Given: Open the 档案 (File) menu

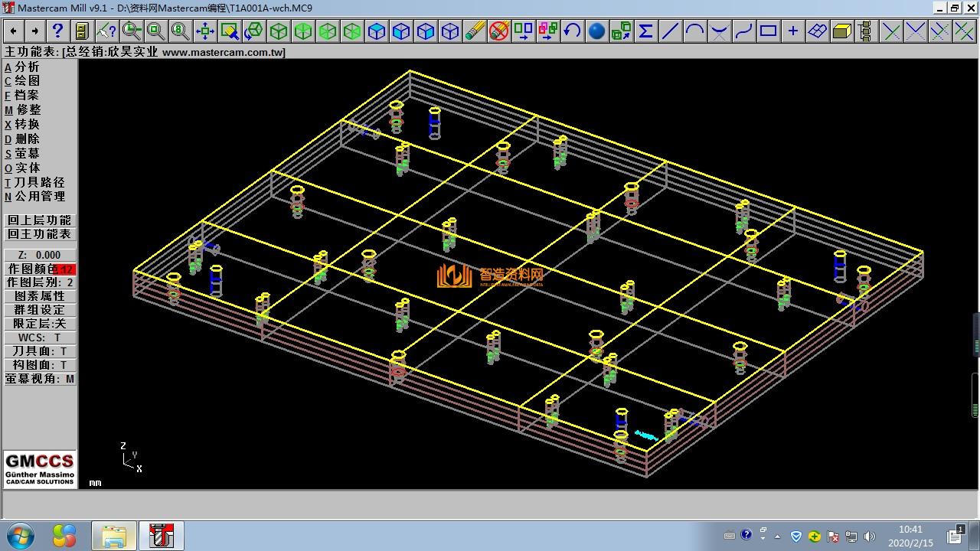Looking at the screenshot, I should (x=26, y=95).
